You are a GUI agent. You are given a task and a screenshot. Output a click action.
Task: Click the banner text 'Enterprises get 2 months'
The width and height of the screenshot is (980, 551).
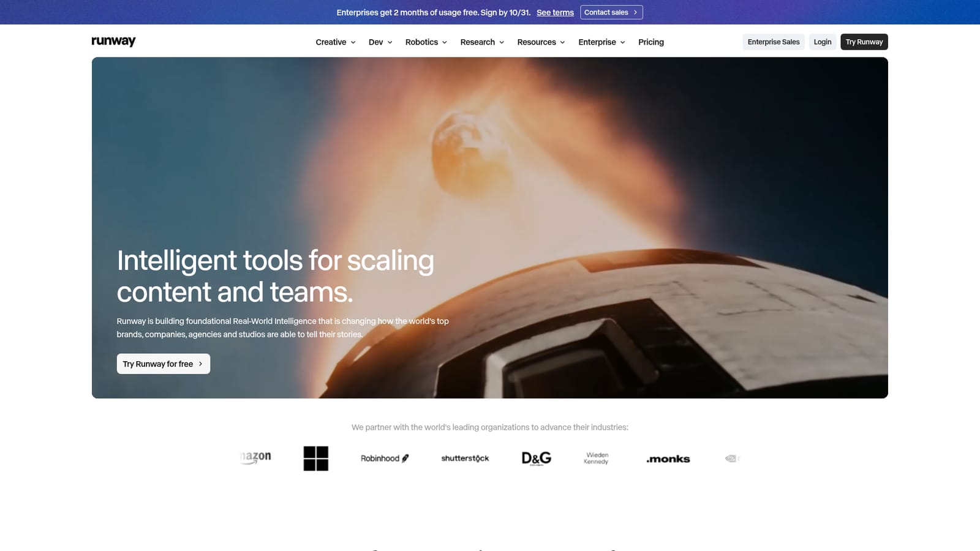tap(434, 12)
